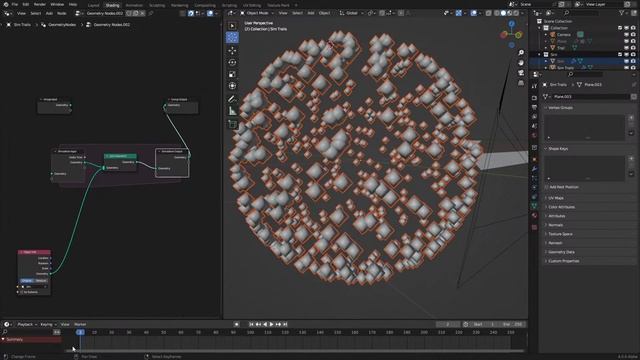Toggle As Instance checkbox in Object Info node
640x360 pixels.
click(x=22, y=292)
